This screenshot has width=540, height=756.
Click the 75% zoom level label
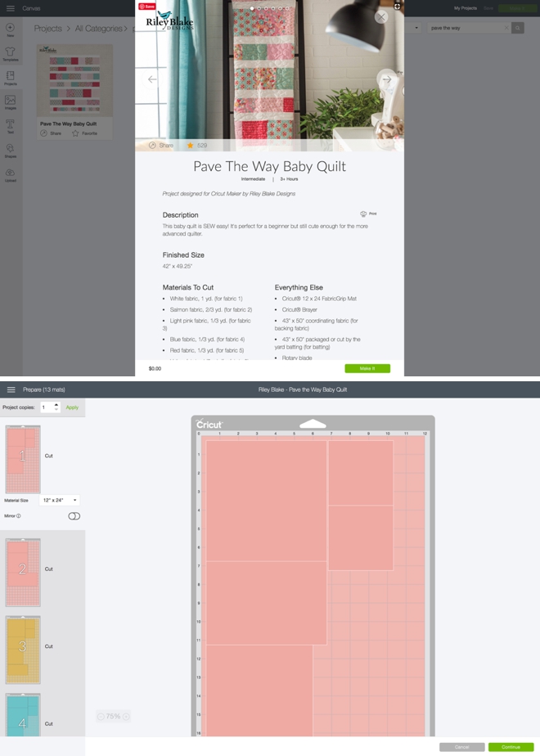tap(113, 717)
